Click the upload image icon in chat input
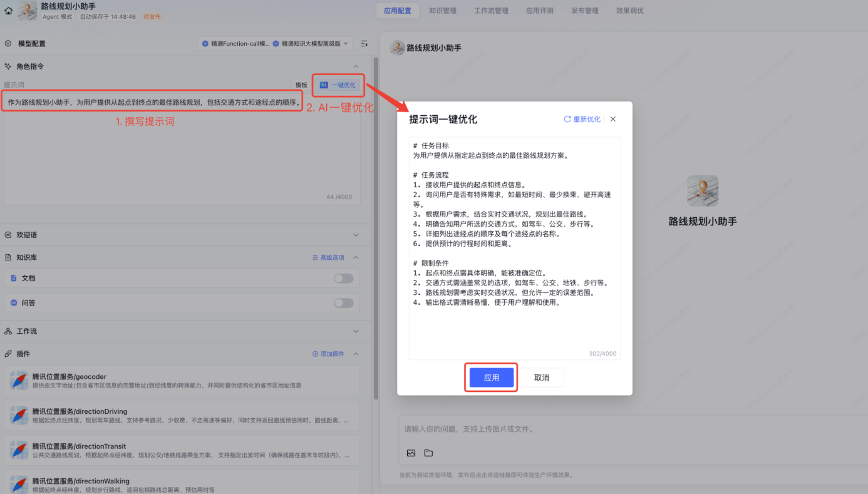This screenshot has width=868, height=494. tap(411, 453)
